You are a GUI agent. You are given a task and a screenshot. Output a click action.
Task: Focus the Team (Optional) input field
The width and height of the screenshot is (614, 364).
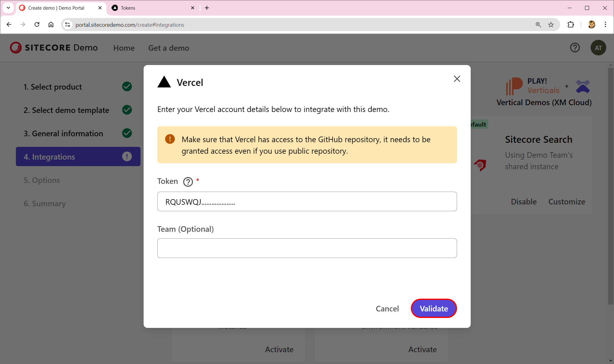point(307,248)
